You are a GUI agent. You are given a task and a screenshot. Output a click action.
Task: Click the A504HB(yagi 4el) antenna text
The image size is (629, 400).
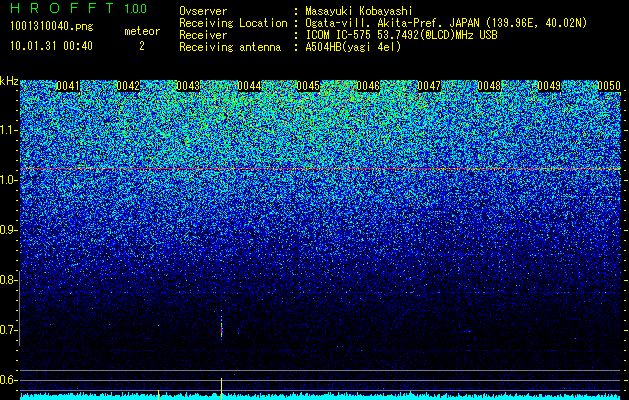(353, 47)
